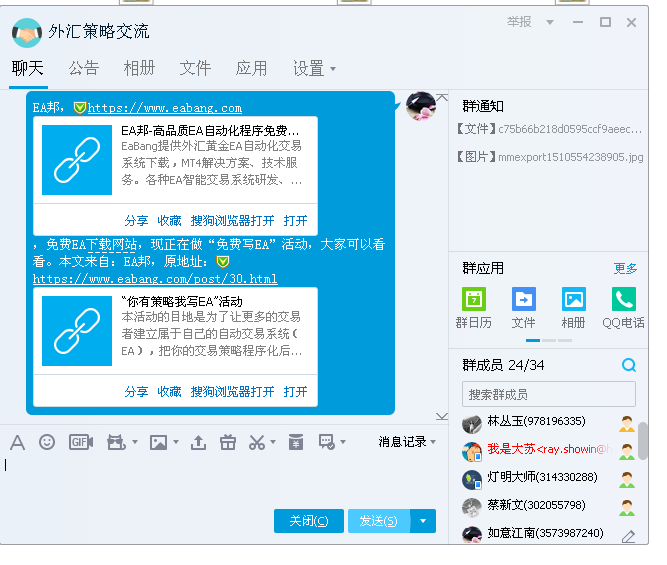667x565 pixels.
Task: Click the member list scrollbar
Action: [x=643, y=440]
